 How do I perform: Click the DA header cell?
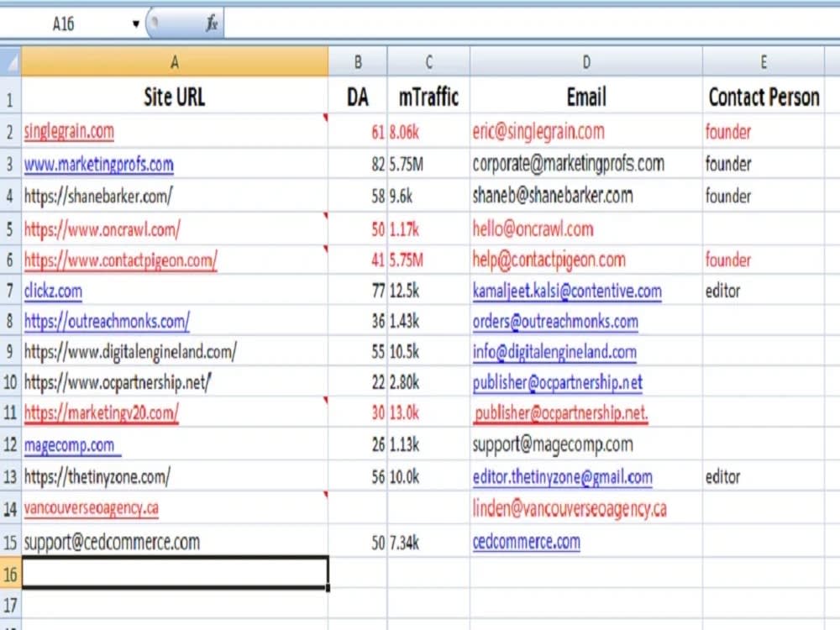pyautogui.click(x=357, y=97)
